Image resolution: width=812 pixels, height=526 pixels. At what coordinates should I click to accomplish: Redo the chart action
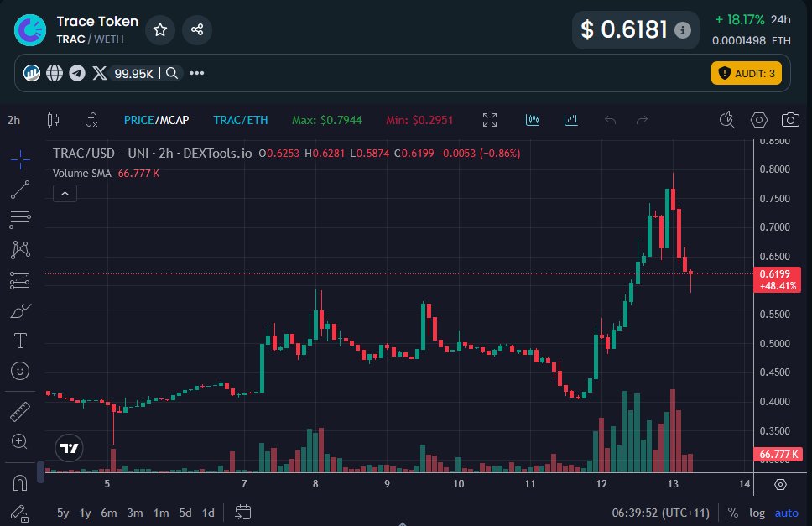tap(643, 120)
